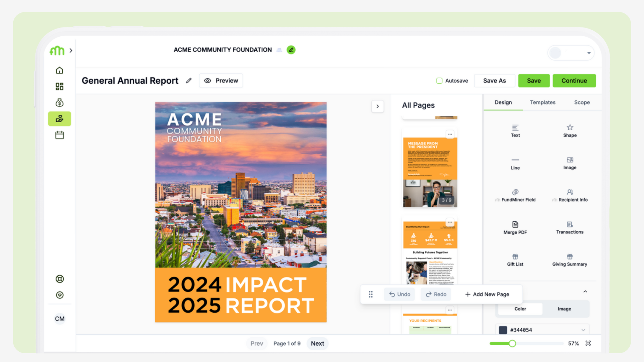The height and width of the screenshot is (362, 644).
Task: Select the Text design tool
Action: pos(515,131)
